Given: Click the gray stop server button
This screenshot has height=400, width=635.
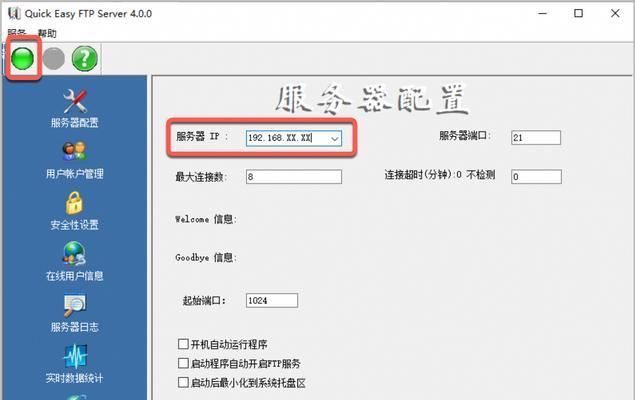Looking at the screenshot, I should 53,58.
